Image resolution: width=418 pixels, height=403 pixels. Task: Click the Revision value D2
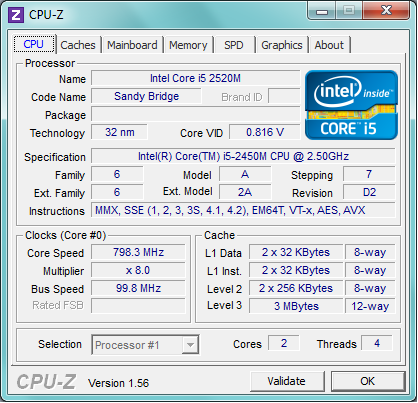point(369,192)
